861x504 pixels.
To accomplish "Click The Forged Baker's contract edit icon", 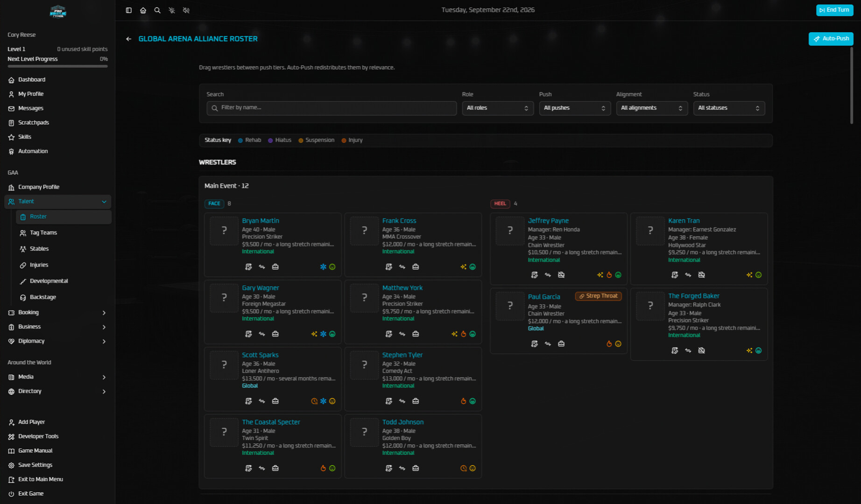I will pos(675,350).
